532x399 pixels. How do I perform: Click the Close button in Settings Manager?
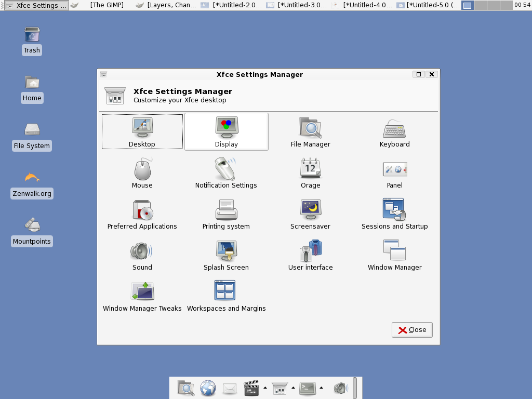tap(412, 330)
